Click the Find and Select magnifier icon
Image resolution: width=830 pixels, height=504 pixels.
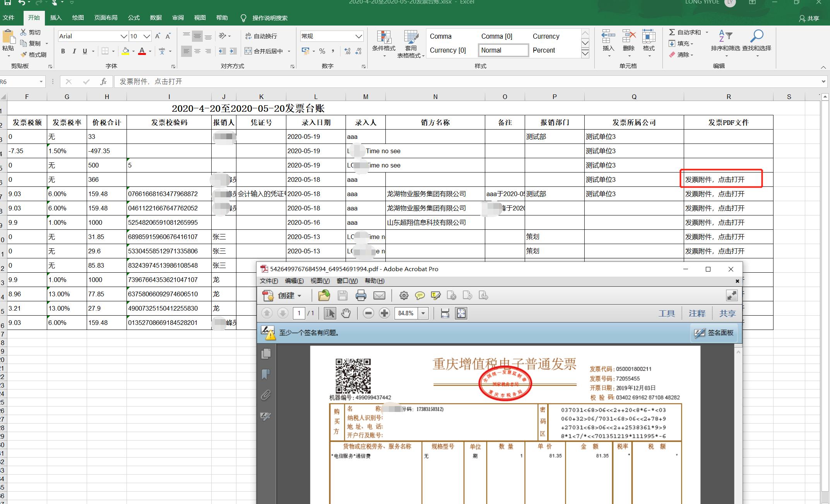pyautogui.click(x=756, y=37)
